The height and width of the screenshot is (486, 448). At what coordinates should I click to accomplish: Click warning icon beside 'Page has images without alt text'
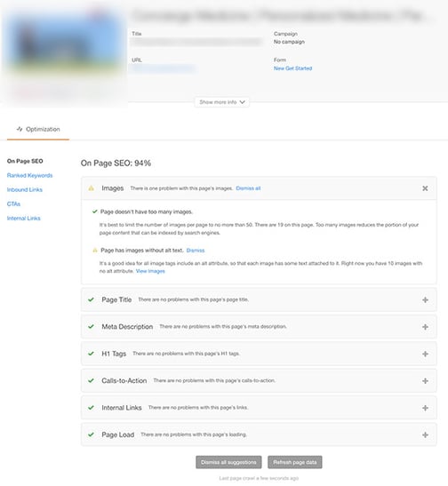[x=95, y=251]
